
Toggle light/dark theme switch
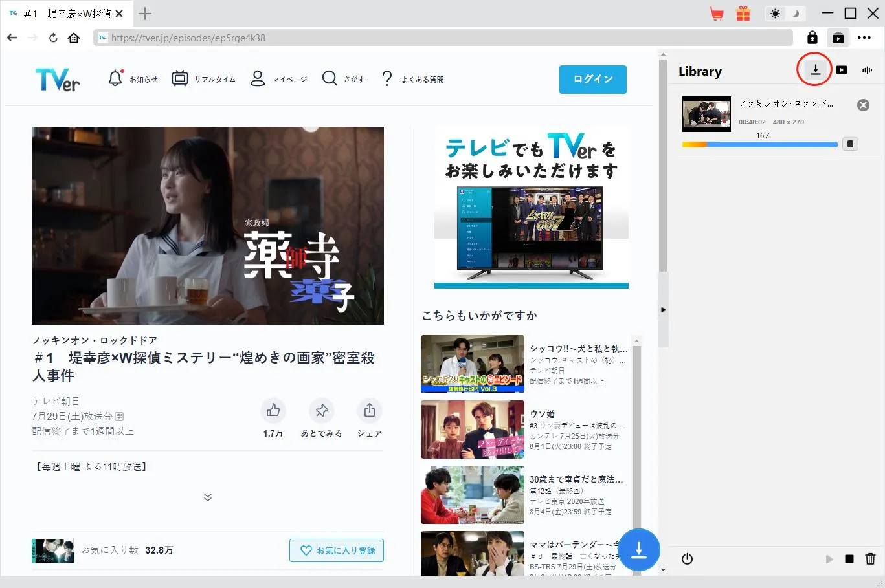pos(785,14)
